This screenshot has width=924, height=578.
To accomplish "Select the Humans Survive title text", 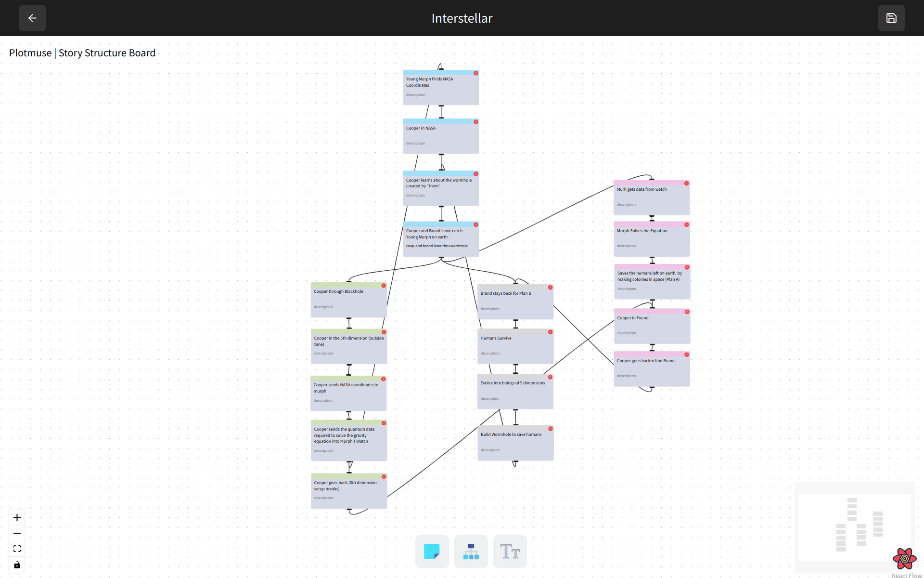I will pos(496,338).
